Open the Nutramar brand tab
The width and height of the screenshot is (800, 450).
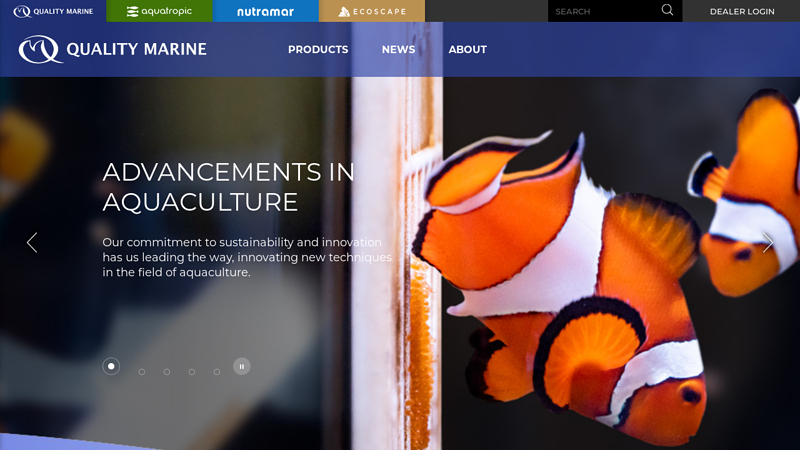(x=265, y=11)
